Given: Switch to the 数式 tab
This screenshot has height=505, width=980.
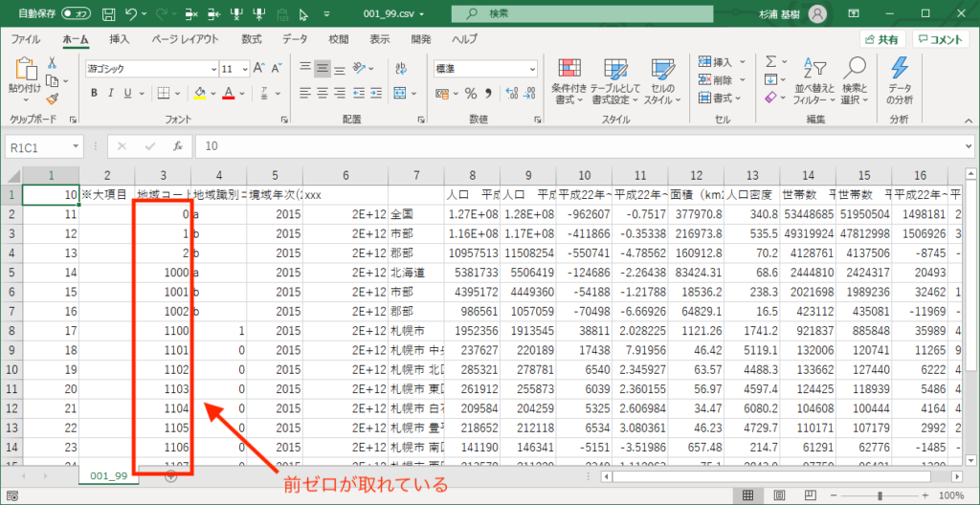Looking at the screenshot, I should [252, 39].
